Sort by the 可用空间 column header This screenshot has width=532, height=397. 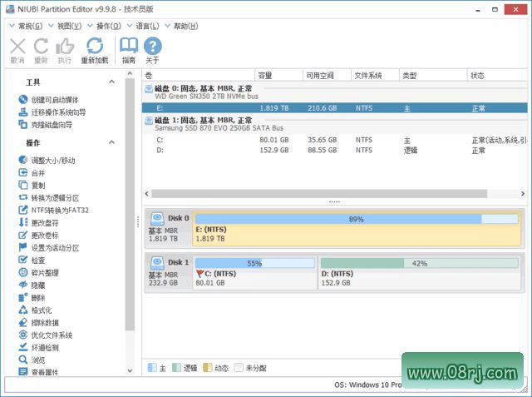pyautogui.click(x=327, y=76)
